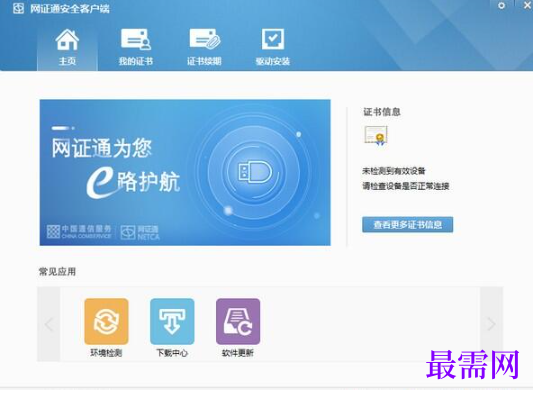538x396 pixels.
Task: Click the left carousel arrow in 常见应用
Action: pyautogui.click(x=49, y=324)
